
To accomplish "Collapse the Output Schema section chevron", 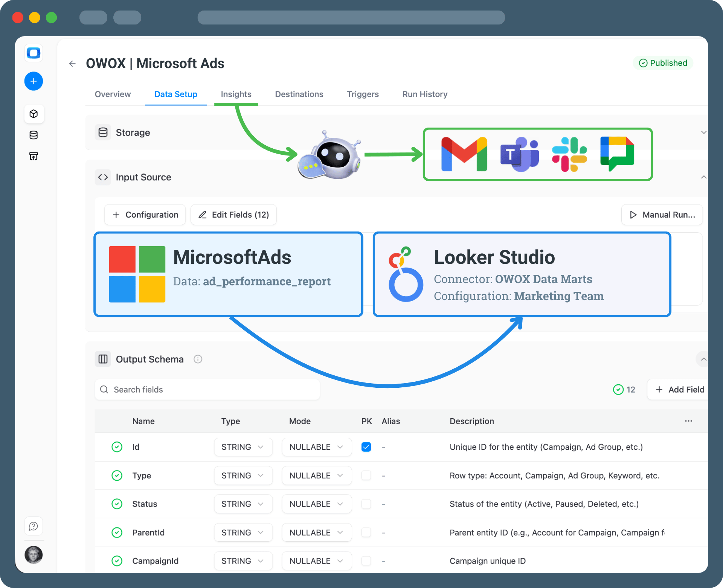I will (703, 359).
